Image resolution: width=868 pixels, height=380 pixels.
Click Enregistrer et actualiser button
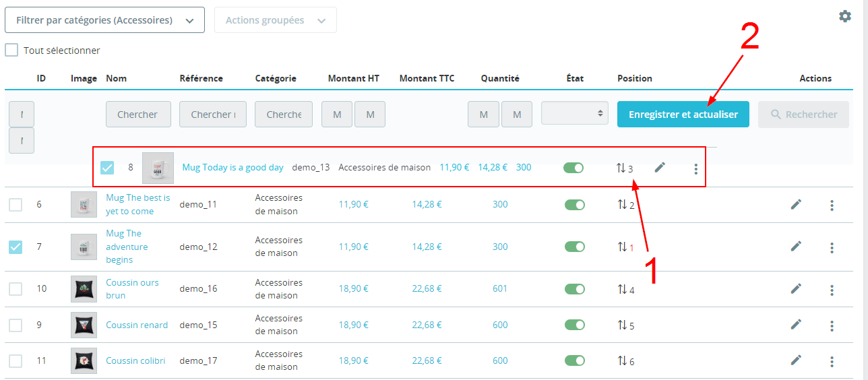pyautogui.click(x=683, y=115)
